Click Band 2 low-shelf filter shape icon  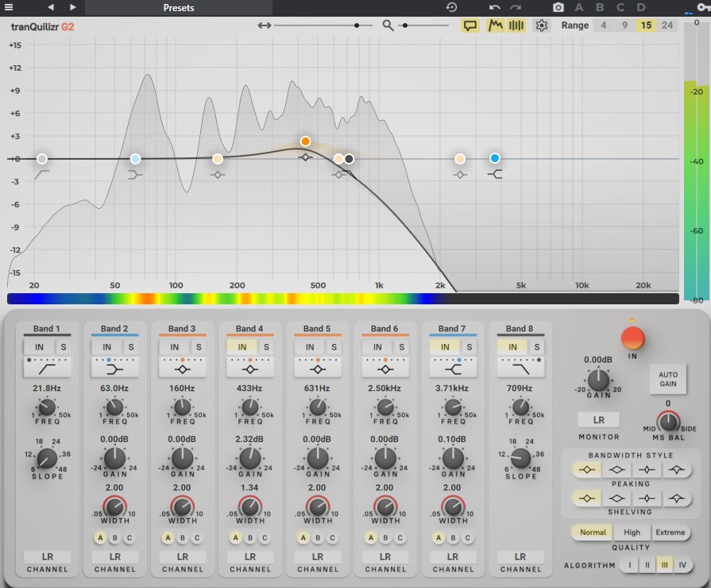[114, 369]
